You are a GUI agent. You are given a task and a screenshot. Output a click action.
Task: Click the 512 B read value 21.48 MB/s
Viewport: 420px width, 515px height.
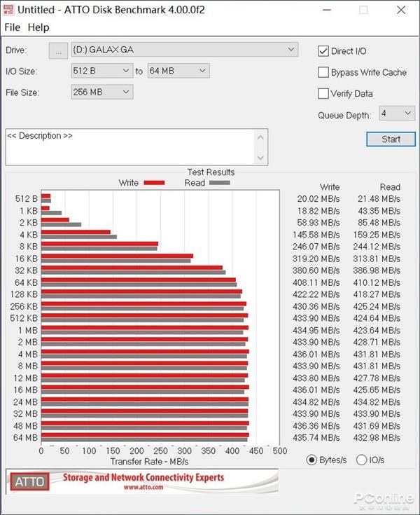point(379,199)
